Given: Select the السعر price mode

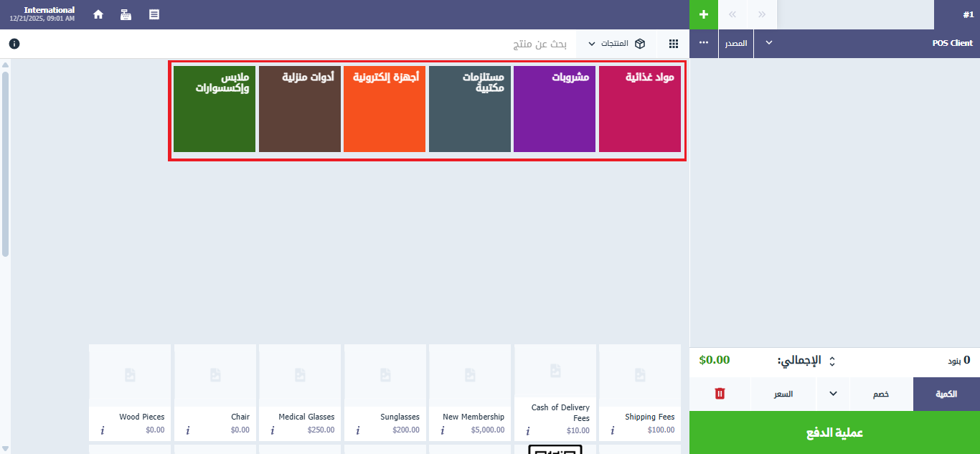Looking at the screenshot, I should [783, 394].
